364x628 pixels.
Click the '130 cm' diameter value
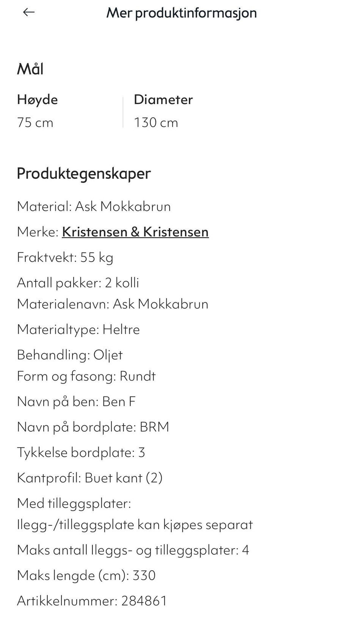point(155,123)
